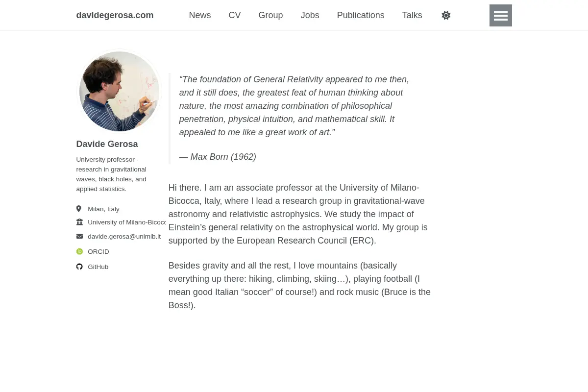Open the Talks page

412,15
